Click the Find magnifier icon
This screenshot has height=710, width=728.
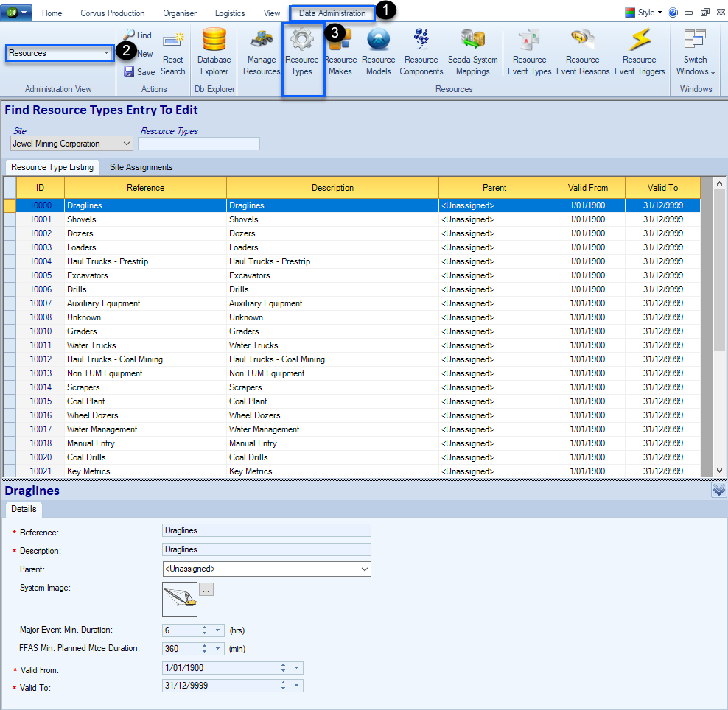click(129, 35)
